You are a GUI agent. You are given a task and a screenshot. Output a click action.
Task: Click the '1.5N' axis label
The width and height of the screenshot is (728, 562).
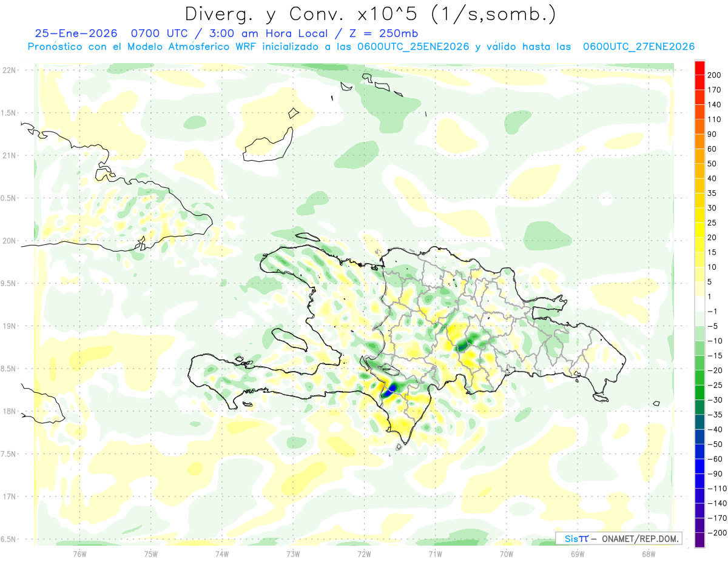tap(8, 113)
